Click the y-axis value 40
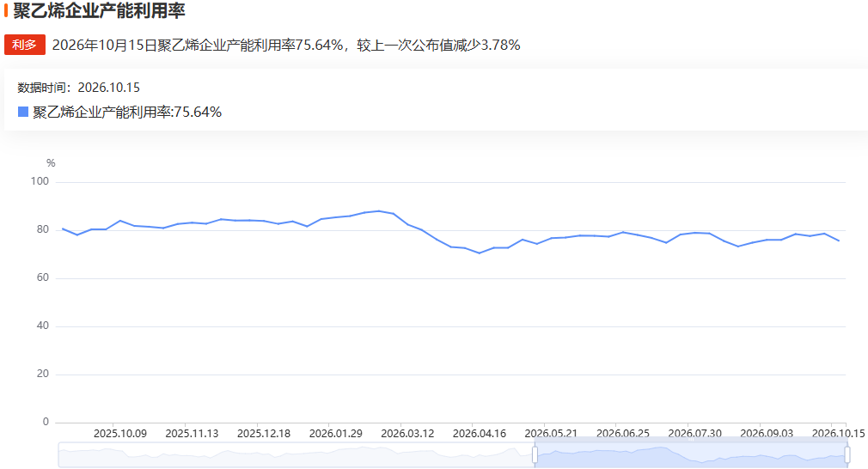The height and width of the screenshot is (469, 868). 43,326
